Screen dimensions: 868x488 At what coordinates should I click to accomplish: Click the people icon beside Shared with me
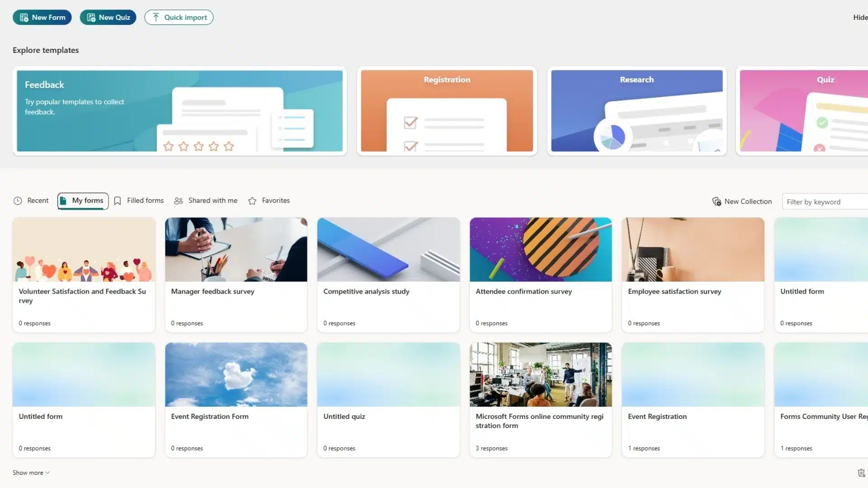(179, 201)
